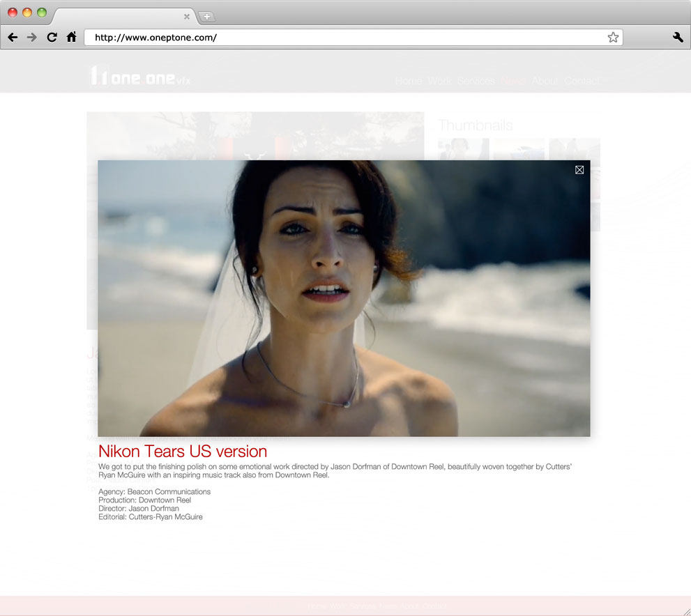Open the About page in header navigation
Screen dimensions: 691x616
tap(545, 82)
